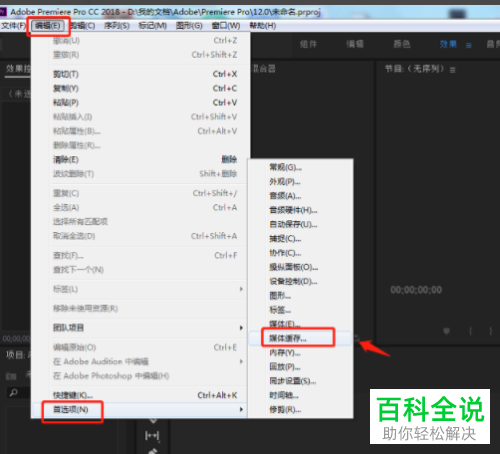
Task: Click 波纹删除(T) in the Edit menu
Action: click(140, 174)
